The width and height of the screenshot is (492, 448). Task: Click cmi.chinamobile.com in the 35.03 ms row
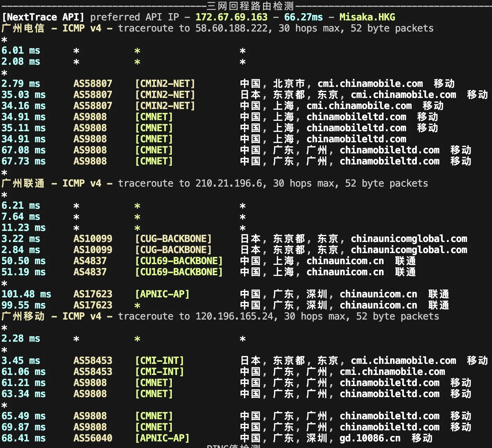click(x=404, y=95)
